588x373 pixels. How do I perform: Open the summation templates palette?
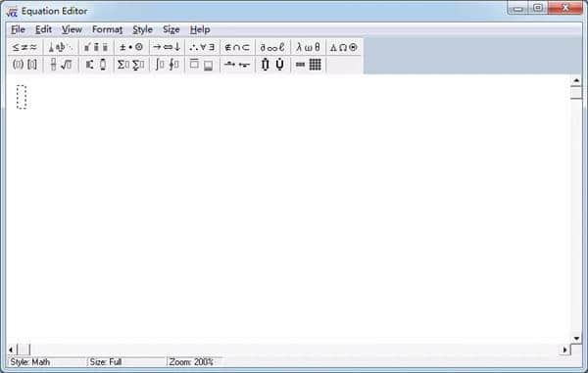[131, 65]
